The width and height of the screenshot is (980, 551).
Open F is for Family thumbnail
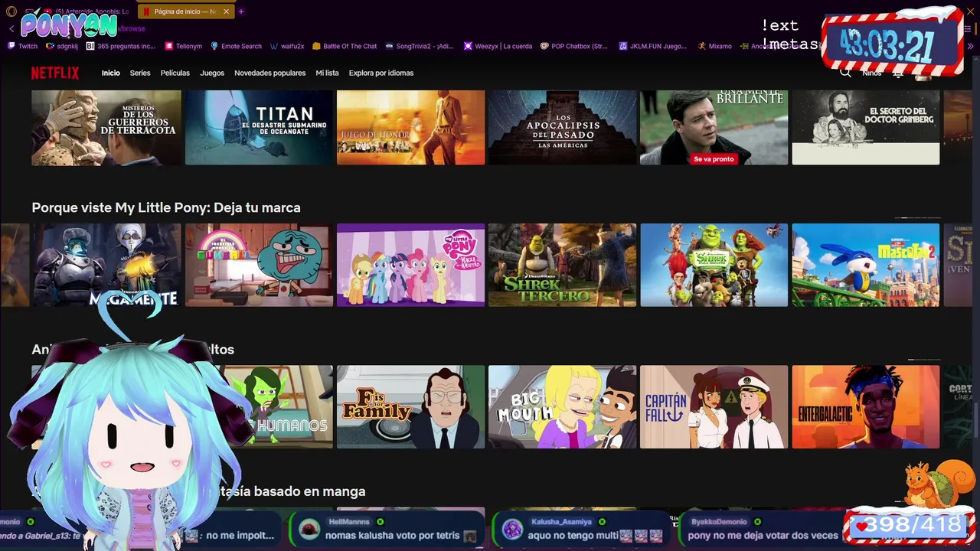coord(410,406)
